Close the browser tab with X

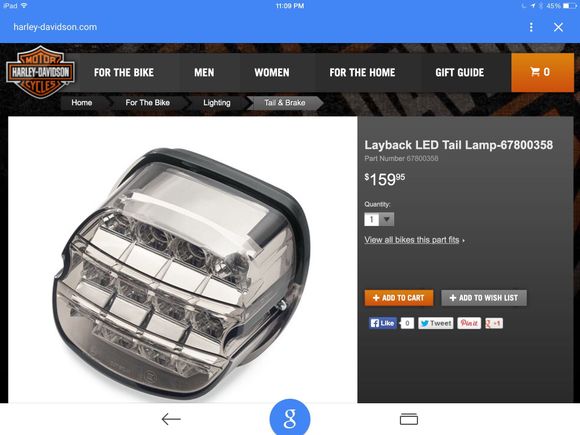click(x=558, y=27)
